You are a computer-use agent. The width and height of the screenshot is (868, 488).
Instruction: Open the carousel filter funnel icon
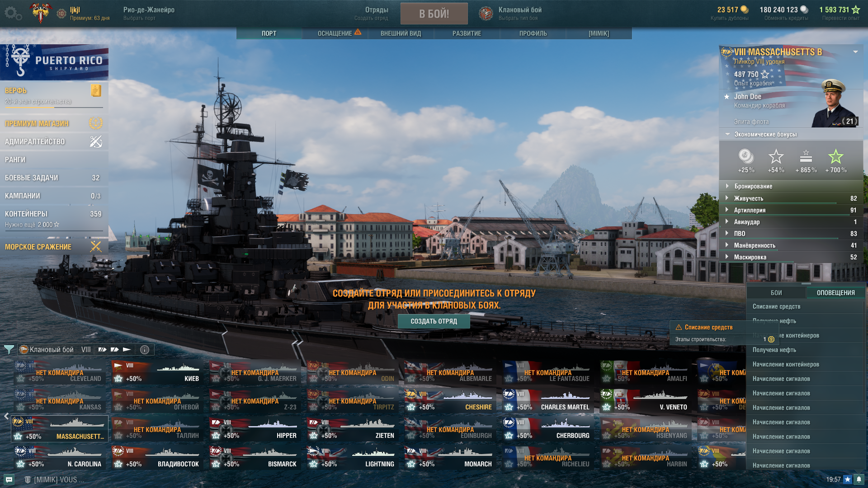pos(9,349)
